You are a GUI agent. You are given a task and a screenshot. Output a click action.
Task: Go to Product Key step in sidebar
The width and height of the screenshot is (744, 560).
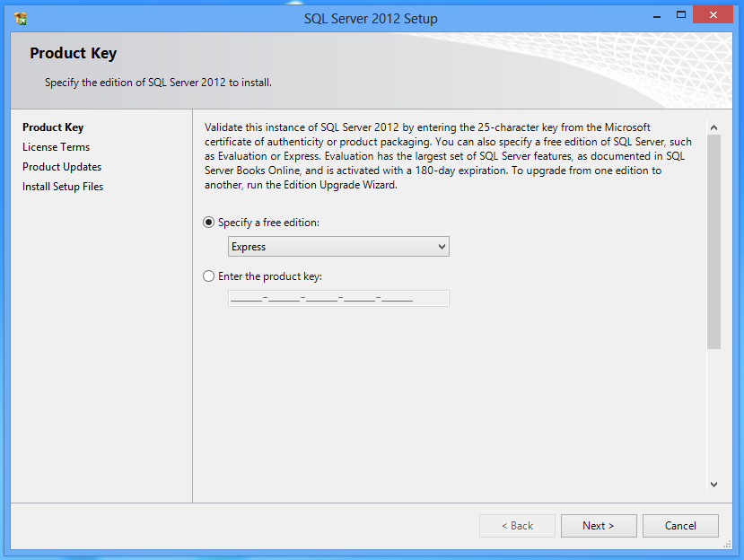[x=53, y=127]
